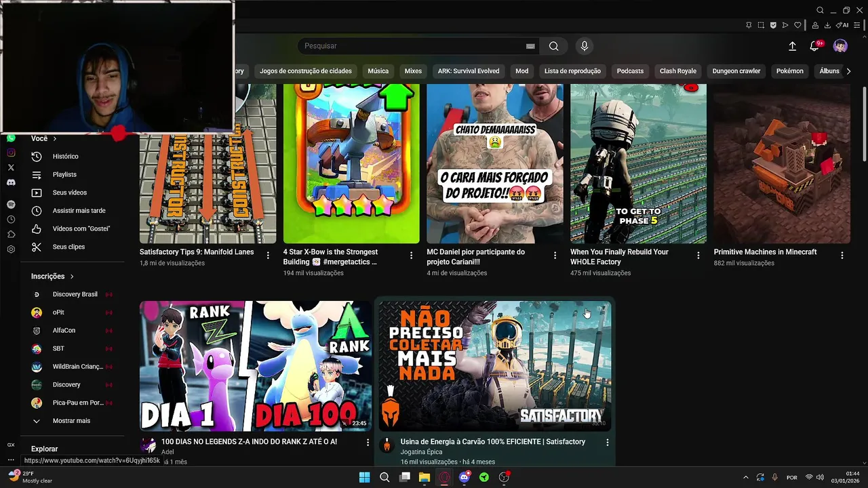The width and height of the screenshot is (868, 488).
Task: Add page to bookmarks heart icon
Action: coord(797,25)
